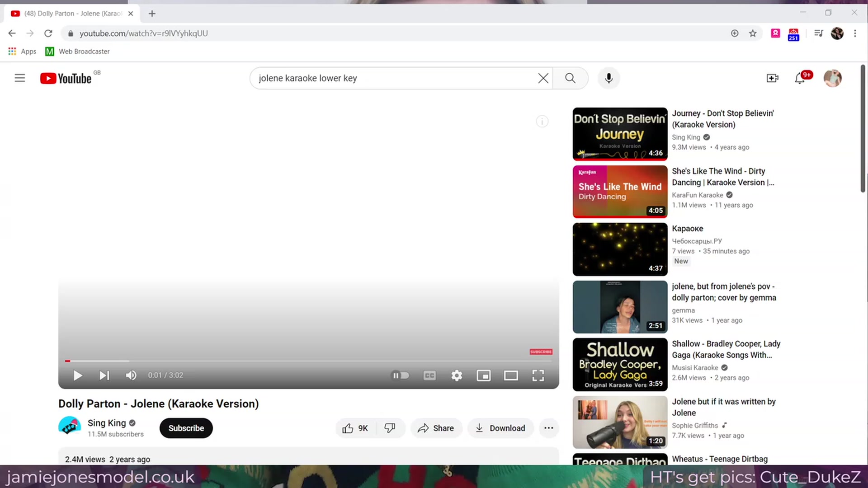Open the extension showing 251 badge

(x=793, y=34)
